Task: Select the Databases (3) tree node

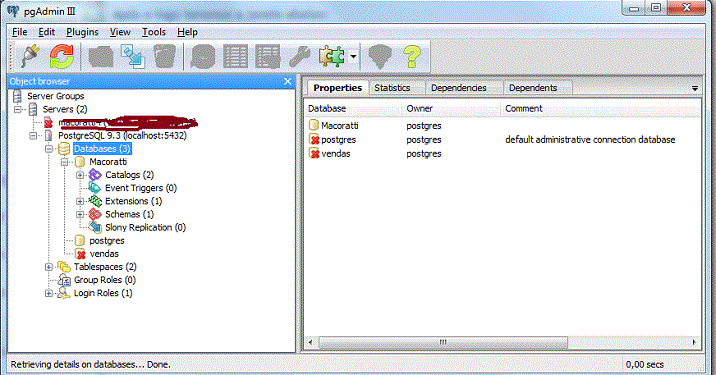Action: (x=102, y=149)
